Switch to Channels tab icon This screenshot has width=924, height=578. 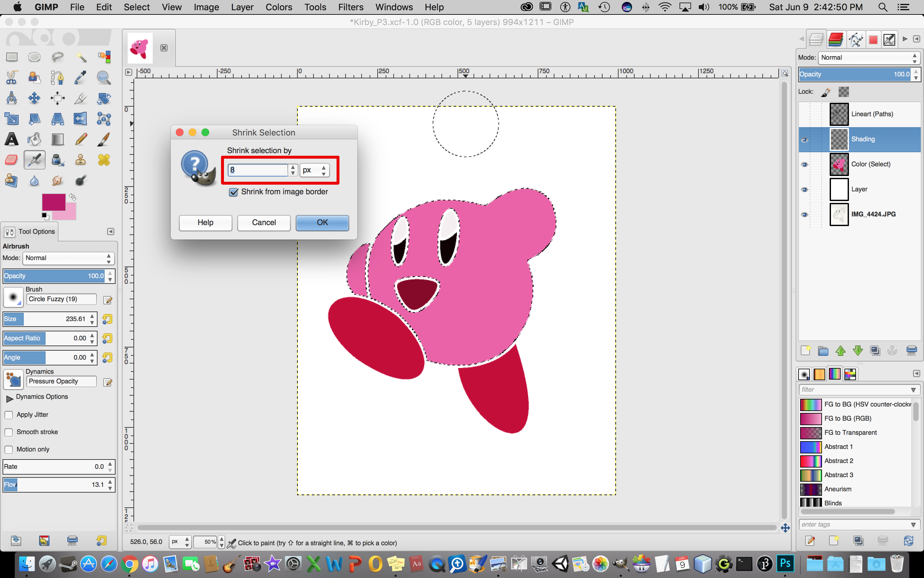click(835, 39)
